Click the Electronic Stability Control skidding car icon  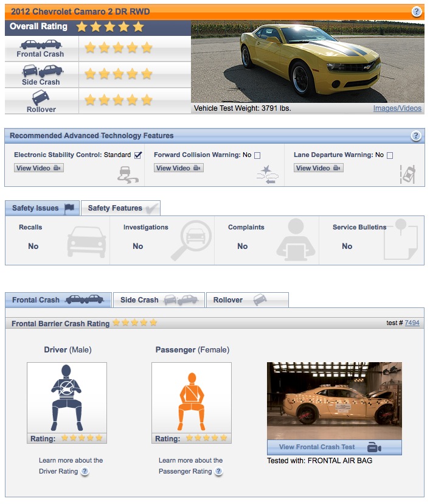click(x=128, y=175)
